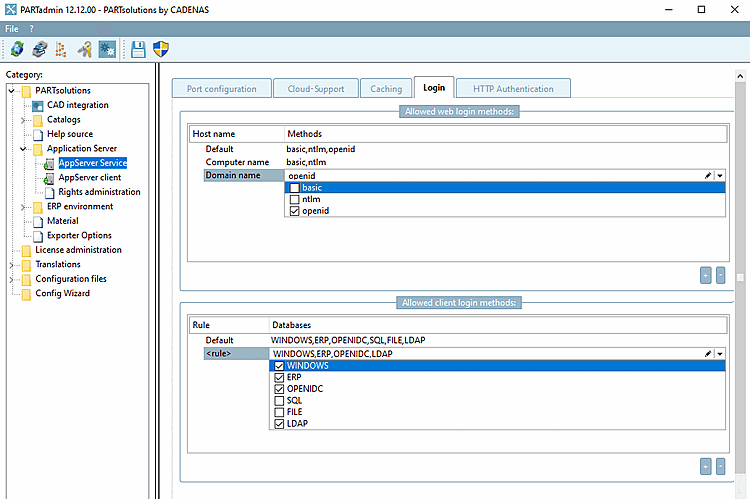Switch to the Port configuration tab
This screenshot has height=499, width=750.
point(221,89)
